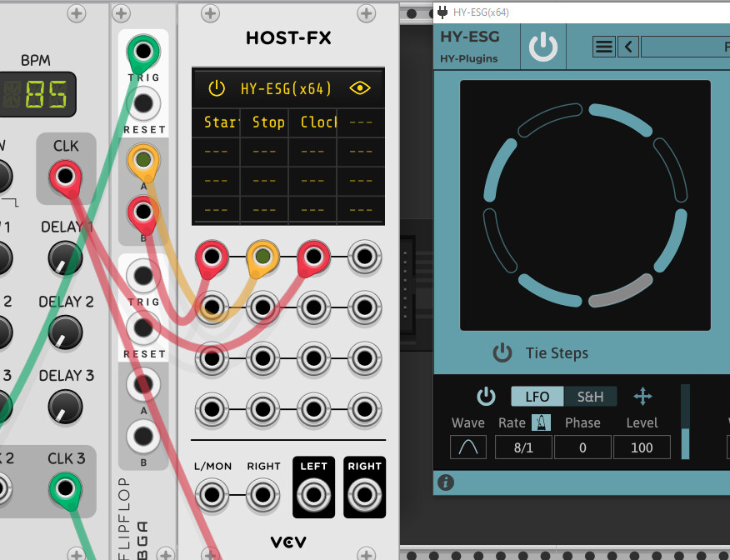Image resolution: width=730 pixels, height=560 pixels.
Task: Open the Rate value 8/1 box
Action: tap(523, 447)
